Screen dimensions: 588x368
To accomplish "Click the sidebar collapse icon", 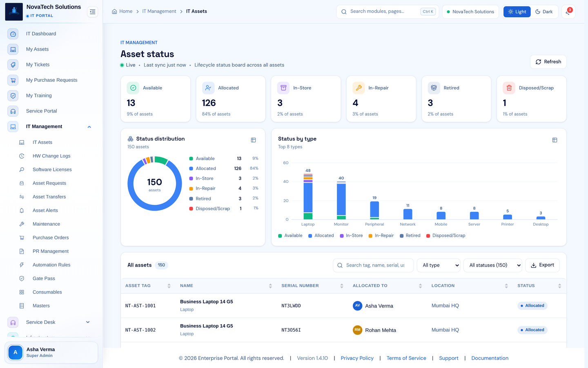I will [x=93, y=12].
